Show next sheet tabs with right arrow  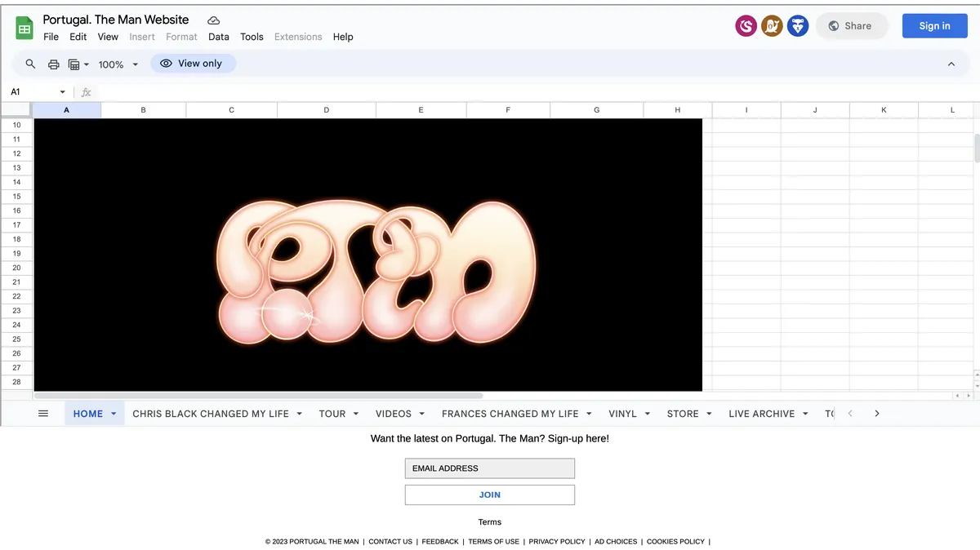pyautogui.click(x=877, y=414)
